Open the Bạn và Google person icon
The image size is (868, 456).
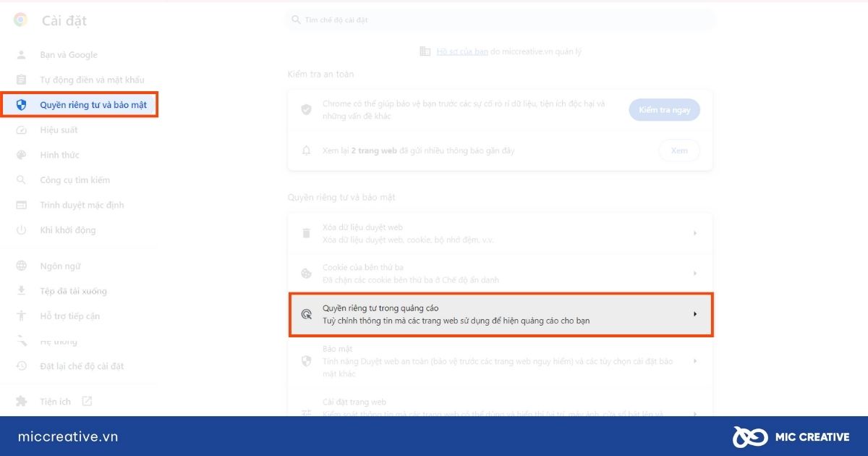[22, 55]
